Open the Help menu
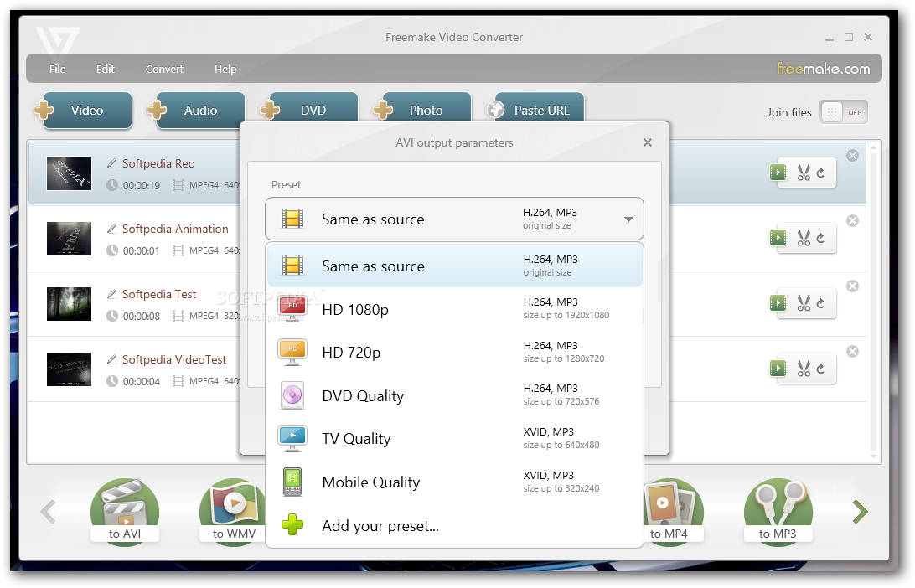915x588 pixels. click(225, 69)
